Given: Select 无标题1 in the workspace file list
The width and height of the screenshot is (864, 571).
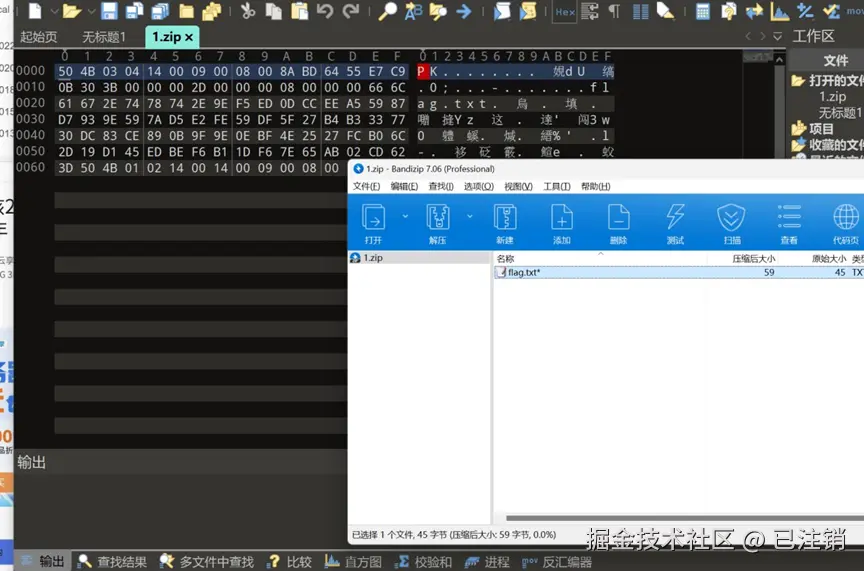Looking at the screenshot, I should 840,112.
